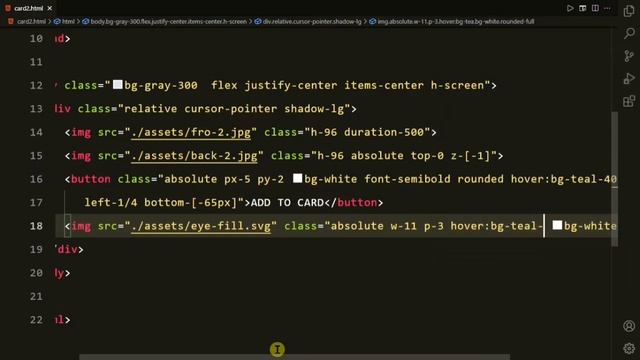The width and height of the screenshot is (640, 360).
Task: Click the closing 'div>' on line 19
Action: [70, 249]
